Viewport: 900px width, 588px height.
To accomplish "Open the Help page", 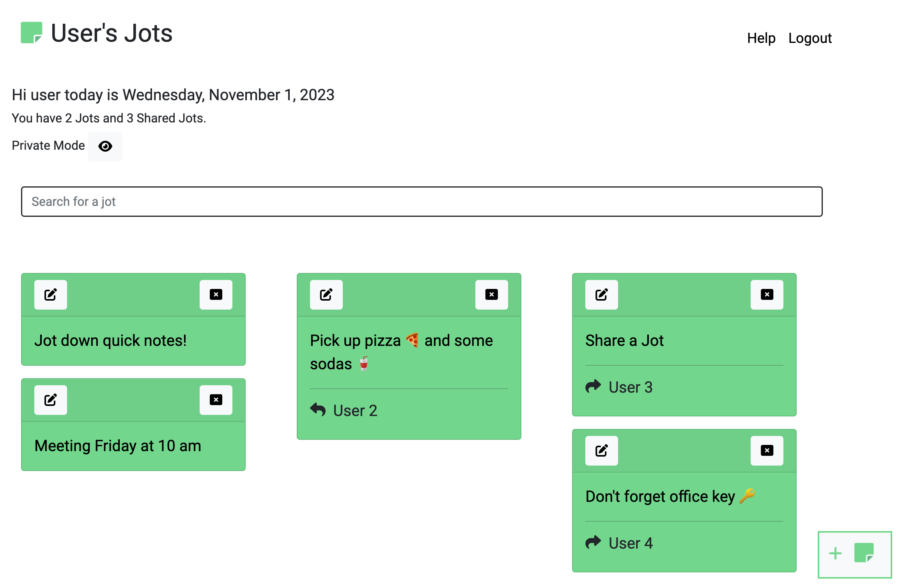I will pyautogui.click(x=761, y=38).
